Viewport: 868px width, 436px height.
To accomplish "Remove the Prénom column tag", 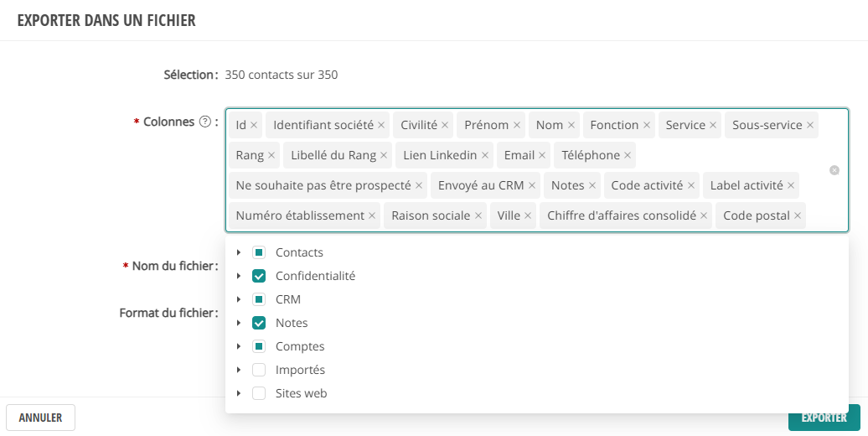I will tap(516, 125).
